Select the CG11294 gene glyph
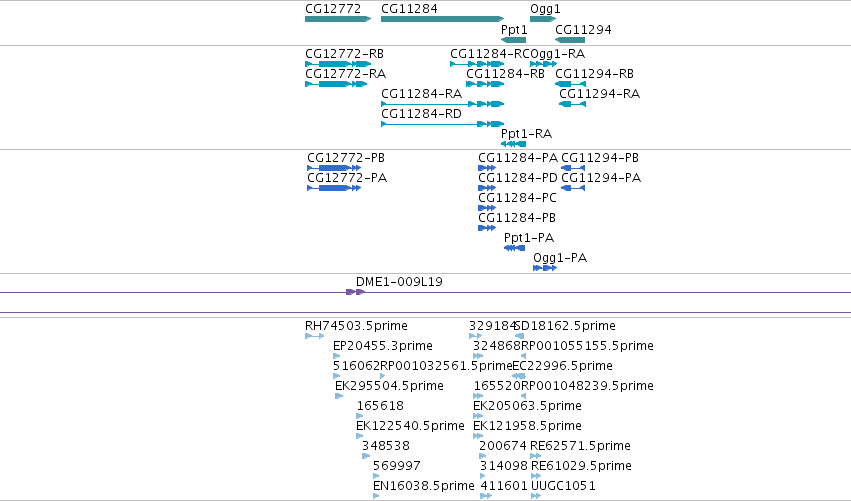Image resolution: width=851 pixels, height=501 pixels. tap(570, 40)
